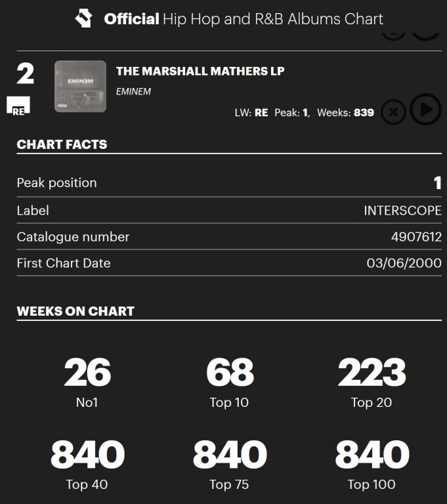
Task: Click the Official Charts logo icon
Action: [x=84, y=18]
